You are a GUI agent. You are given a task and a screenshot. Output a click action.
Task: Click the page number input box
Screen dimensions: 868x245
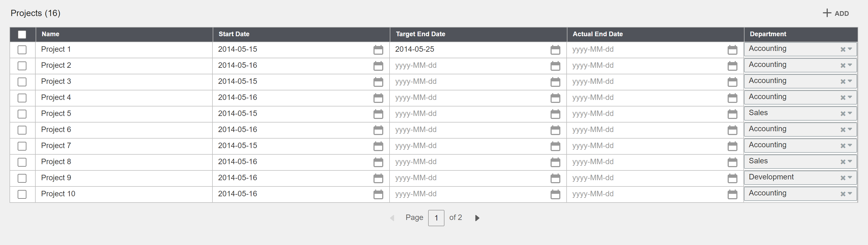tap(436, 218)
